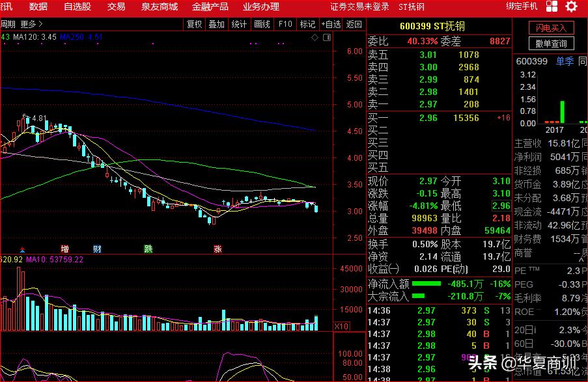Expand the 更多 period options
Screen dimensions: 588x382
coord(31,24)
